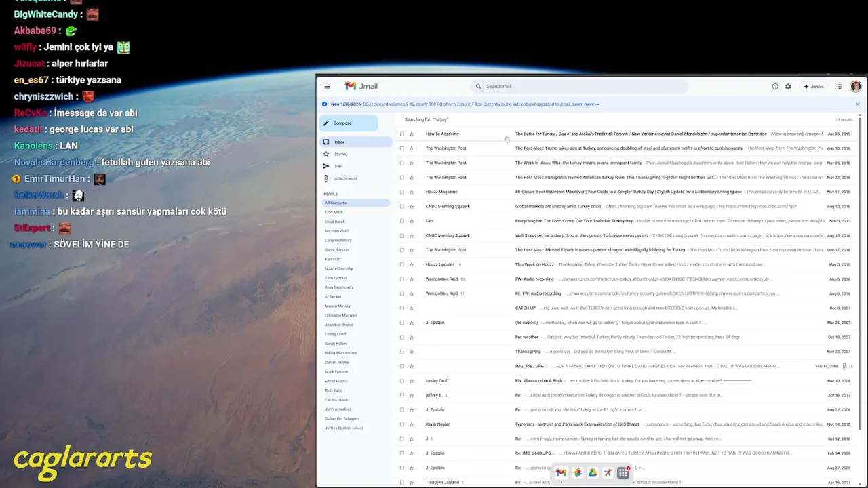
Task: Open the settings gear icon
Action: [x=788, y=87]
